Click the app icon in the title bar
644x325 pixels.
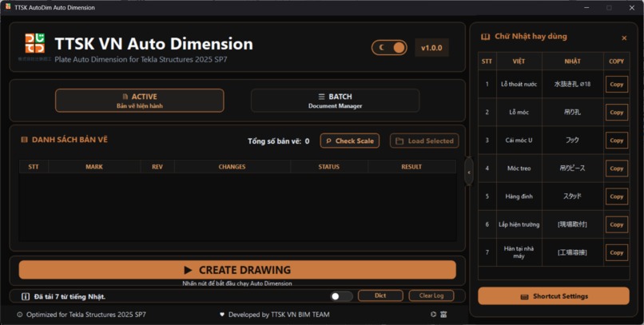(8, 7)
